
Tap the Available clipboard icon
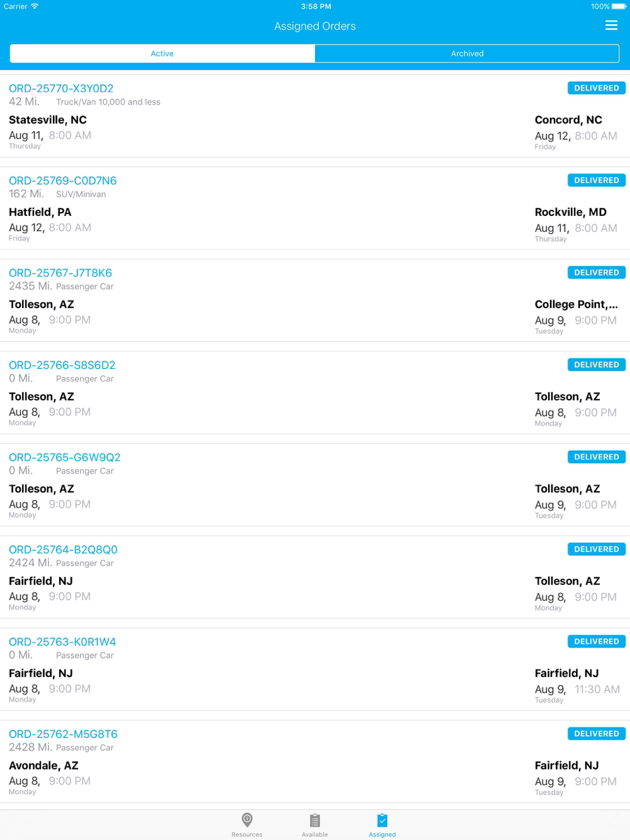pos(315,820)
